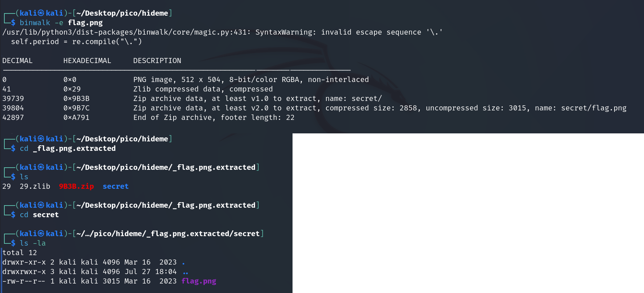Click the ls -la command text

33,243
